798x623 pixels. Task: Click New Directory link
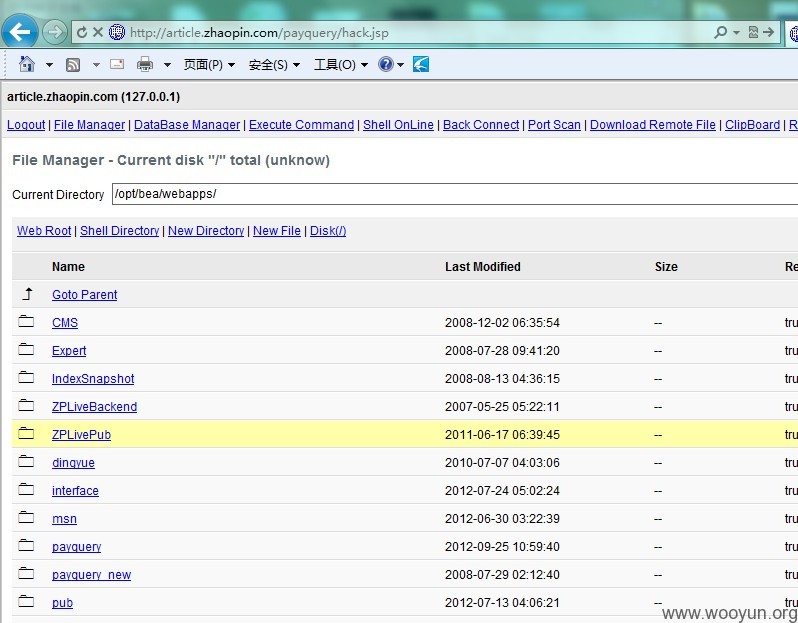206,231
